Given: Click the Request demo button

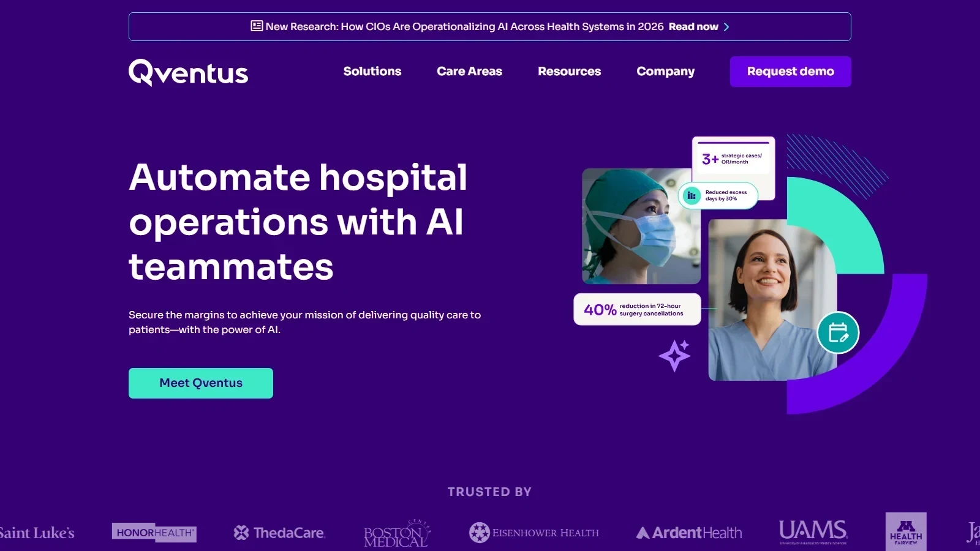Looking at the screenshot, I should coord(791,72).
